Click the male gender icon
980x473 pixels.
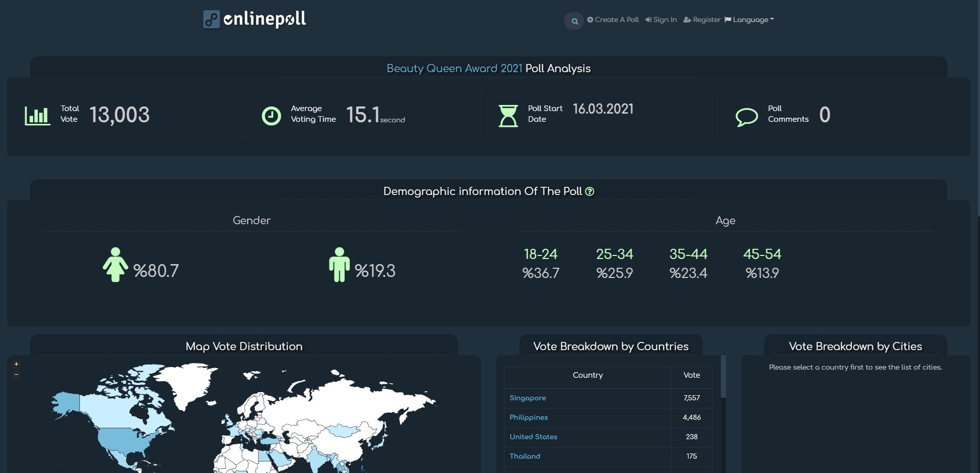pos(339,265)
